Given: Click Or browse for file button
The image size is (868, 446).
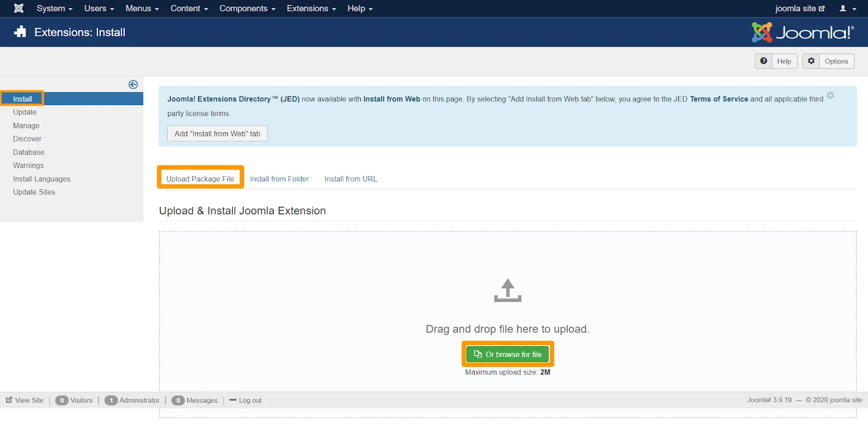Looking at the screenshot, I should click(508, 354).
